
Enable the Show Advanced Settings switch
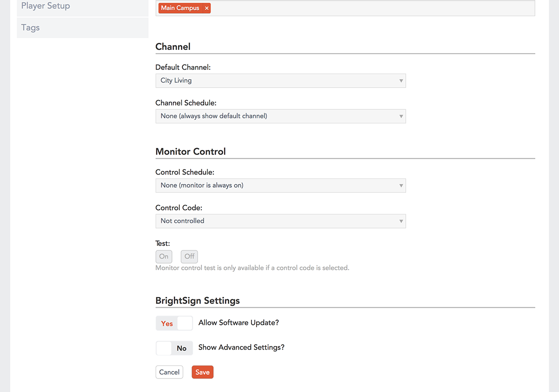click(x=174, y=348)
